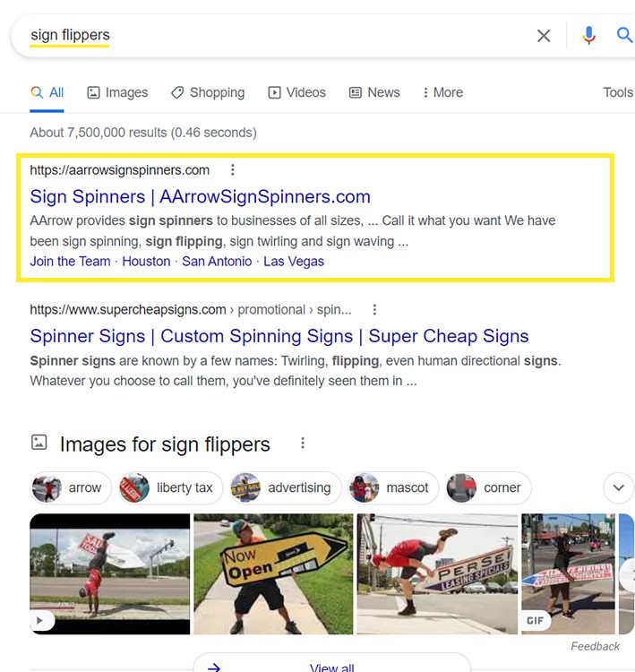
Task: Start voice search with the microphone icon
Action: 588,36
